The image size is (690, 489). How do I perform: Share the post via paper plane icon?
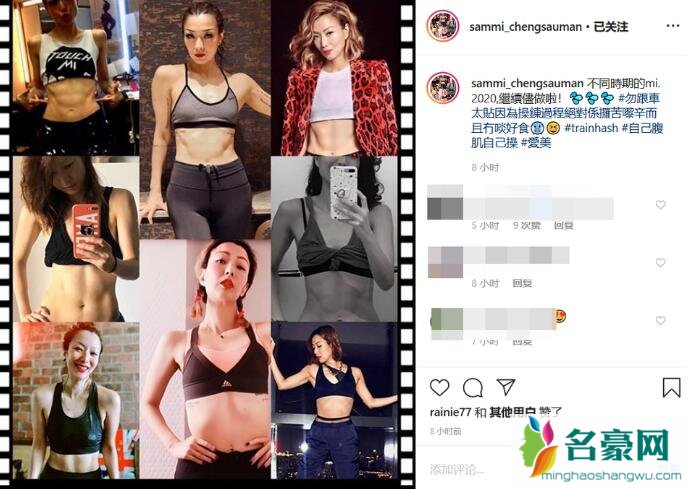point(506,386)
